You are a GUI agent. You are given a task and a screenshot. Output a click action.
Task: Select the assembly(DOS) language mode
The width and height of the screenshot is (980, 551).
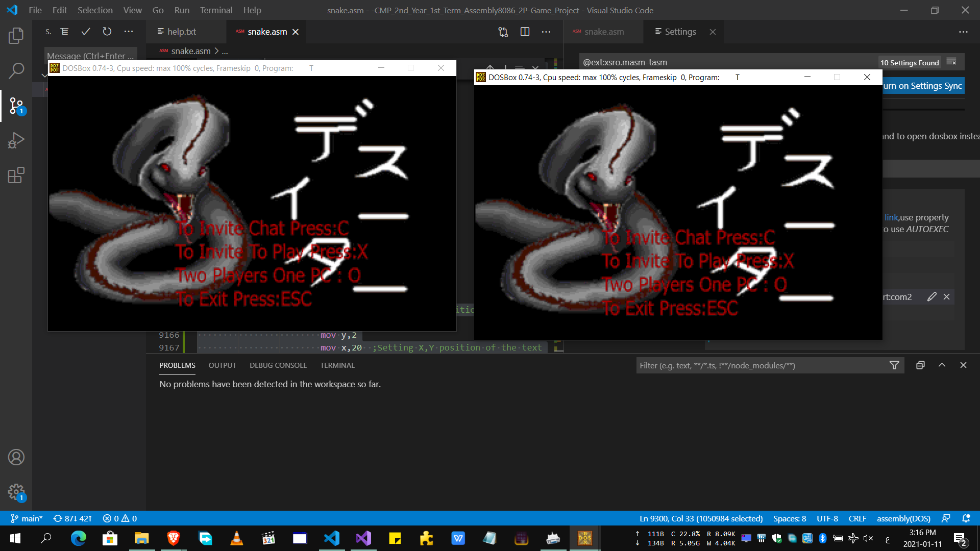click(903, 518)
